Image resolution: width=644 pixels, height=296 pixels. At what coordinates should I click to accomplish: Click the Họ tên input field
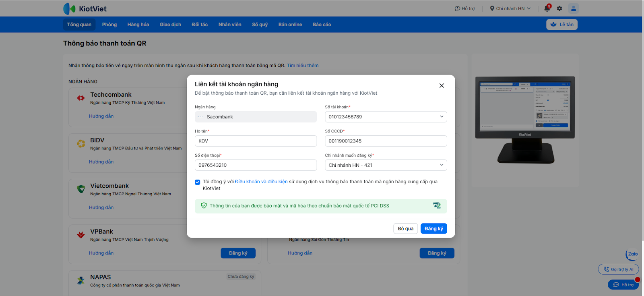256,141
